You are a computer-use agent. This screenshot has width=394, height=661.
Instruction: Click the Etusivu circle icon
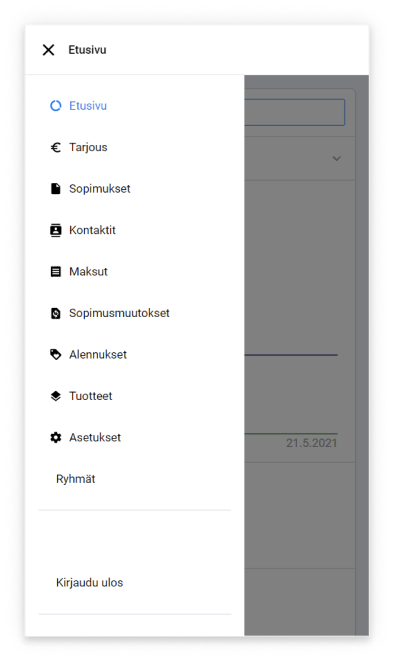point(56,106)
